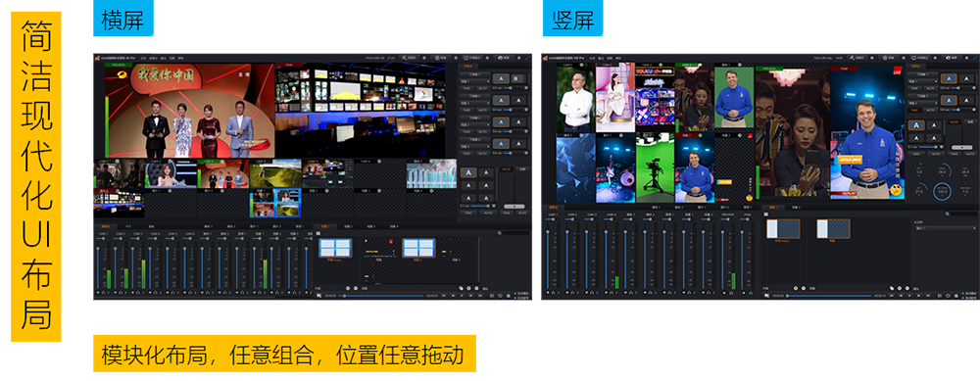Screen dimensions: 980x381
Task: Click the screenshot camera button in portrait top bar
Action: 952,58
